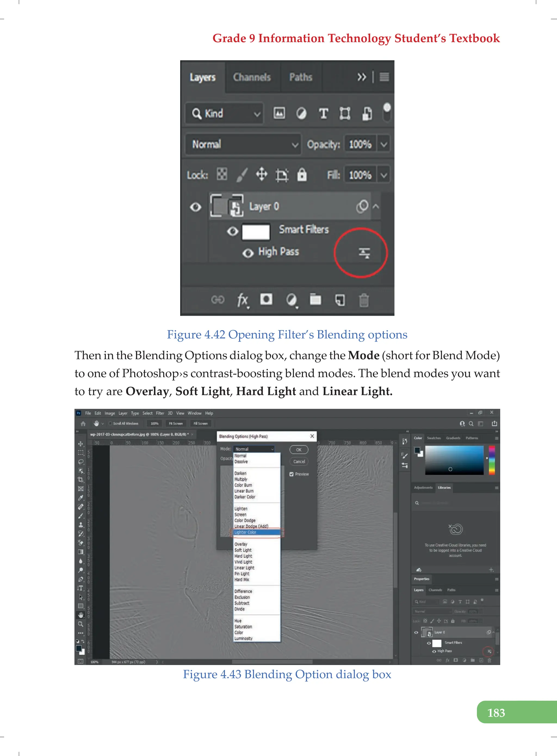This screenshot has height=756, width=557.
Task: Click the lock all padlock icon in enlarged panel
Action: (x=302, y=175)
